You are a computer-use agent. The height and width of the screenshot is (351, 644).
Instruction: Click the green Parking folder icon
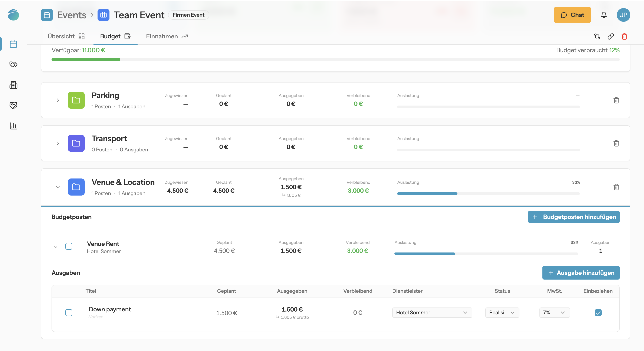tap(76, 100)
